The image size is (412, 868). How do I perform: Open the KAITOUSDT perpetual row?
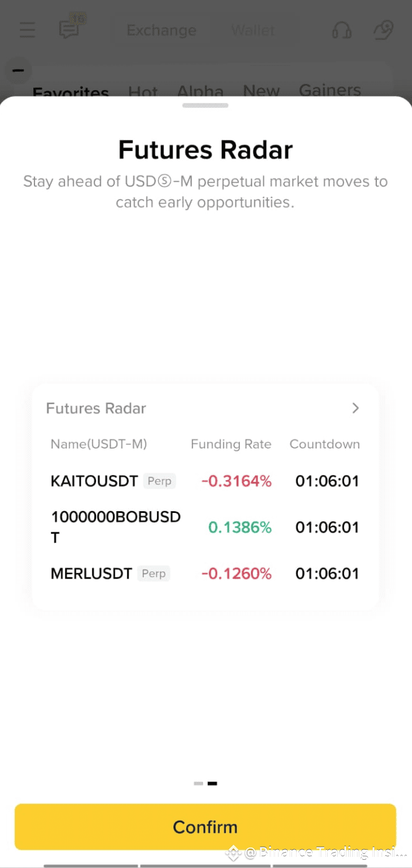pyautogui.click(x=94, y=481)
